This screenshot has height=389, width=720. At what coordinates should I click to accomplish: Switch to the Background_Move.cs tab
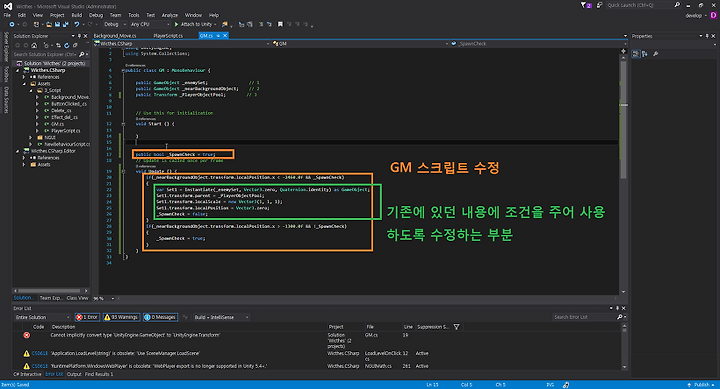point(115,35)
